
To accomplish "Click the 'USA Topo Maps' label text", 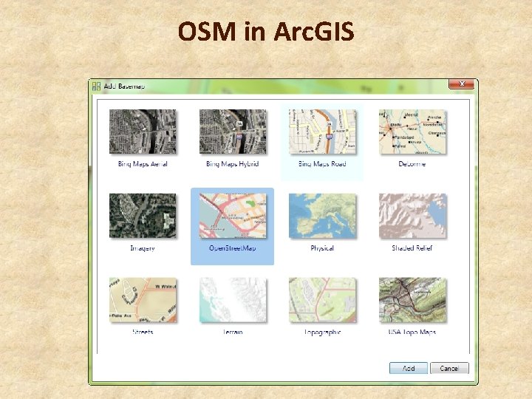I will coord(412,332).
